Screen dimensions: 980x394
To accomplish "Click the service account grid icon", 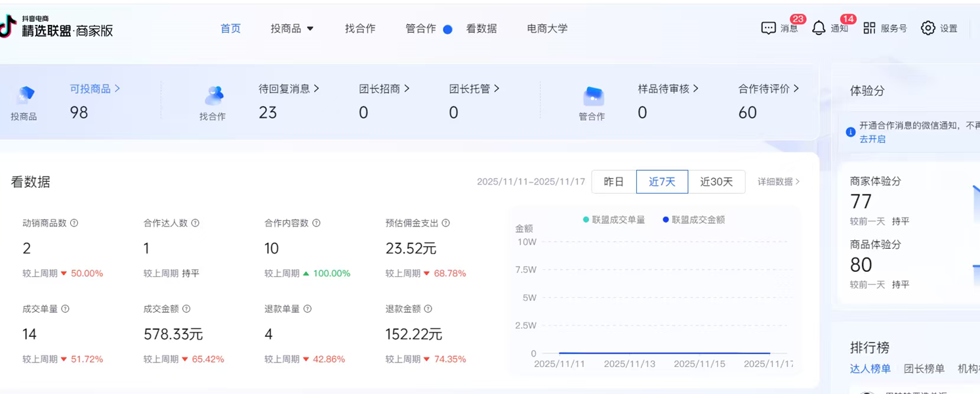I will [869, 28].
